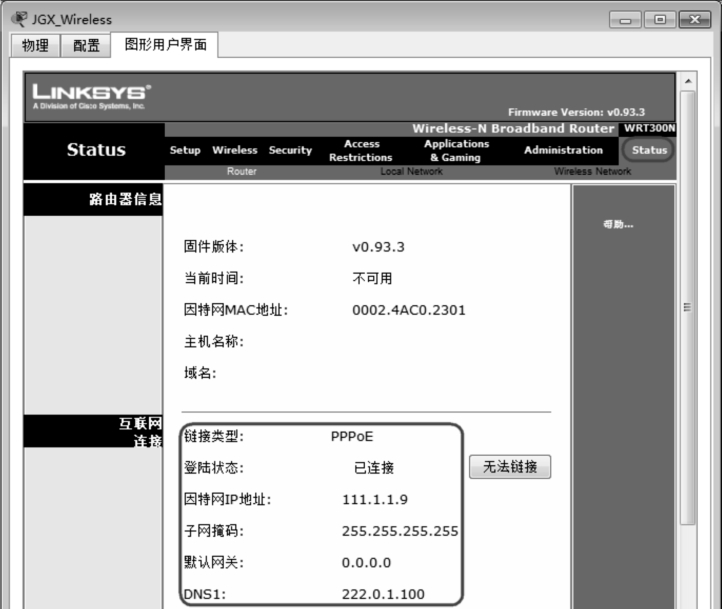Maximize the JGX_Wireless window
The height and width of the screenshot is (609, 722).
[659, 19]
